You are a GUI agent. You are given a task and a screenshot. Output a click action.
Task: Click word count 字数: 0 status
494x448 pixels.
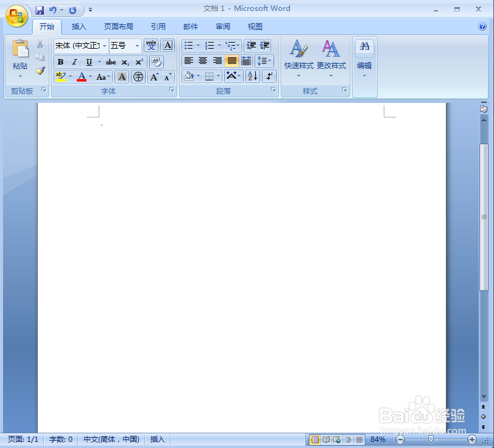[61, 439]
